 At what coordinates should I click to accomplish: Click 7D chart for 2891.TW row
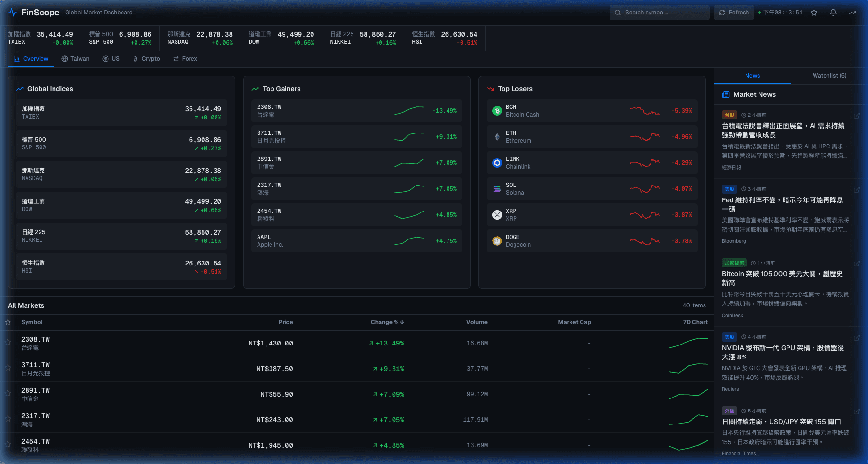click(x=689, y=394)
